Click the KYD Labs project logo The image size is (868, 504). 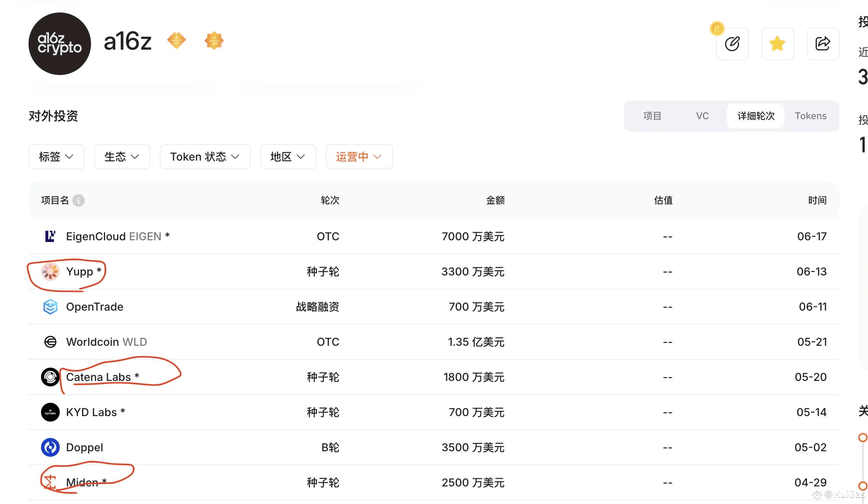click(x=50, y=412)
